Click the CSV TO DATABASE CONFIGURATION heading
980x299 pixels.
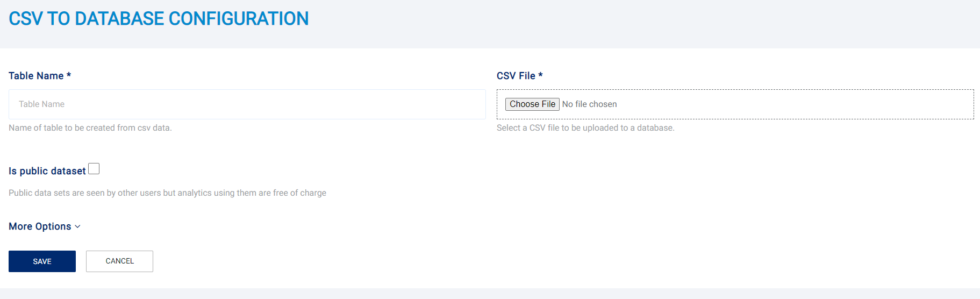[x=159, y=19]
